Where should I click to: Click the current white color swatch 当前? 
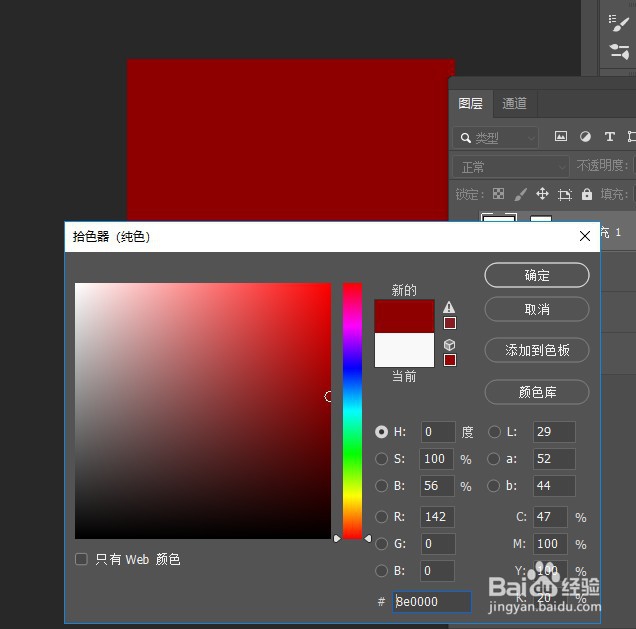coord(404,350)
